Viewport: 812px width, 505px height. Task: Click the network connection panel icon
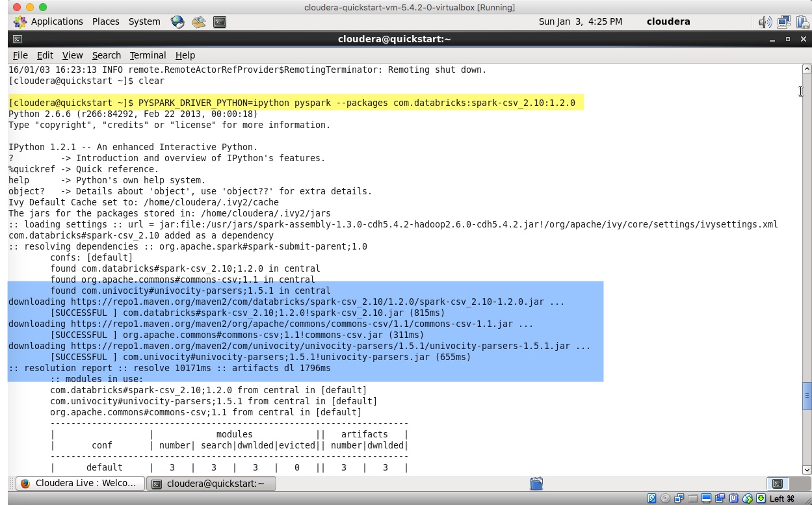coord(784,21)
